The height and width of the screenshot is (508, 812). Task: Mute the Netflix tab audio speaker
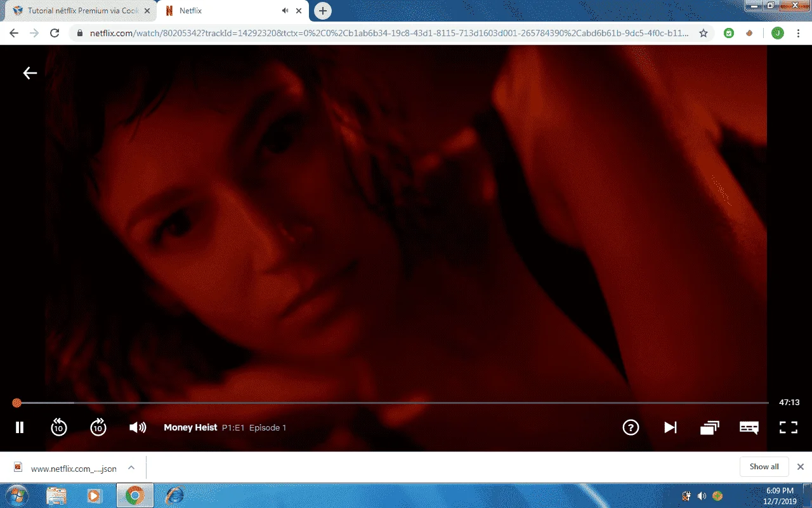click(x=285, y=11)
